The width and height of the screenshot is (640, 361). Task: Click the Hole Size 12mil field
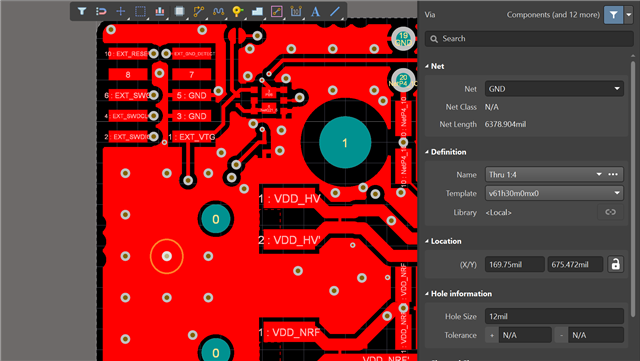(554, 316)
